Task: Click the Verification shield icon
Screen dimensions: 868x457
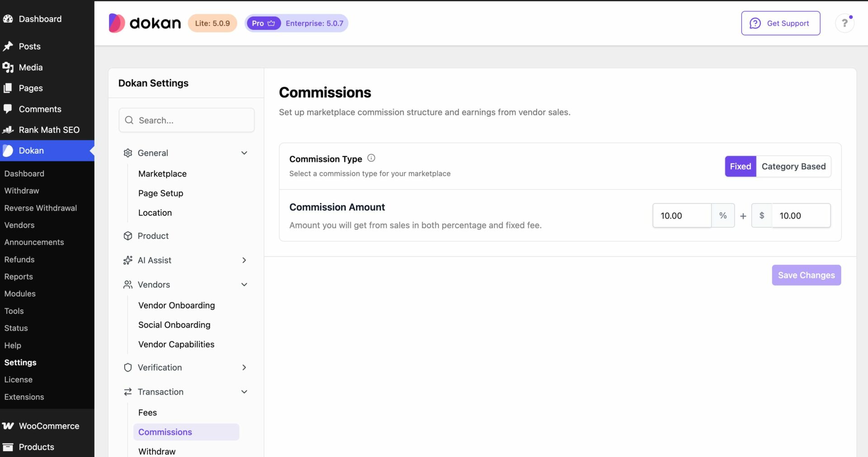Action: pos(128,367)
